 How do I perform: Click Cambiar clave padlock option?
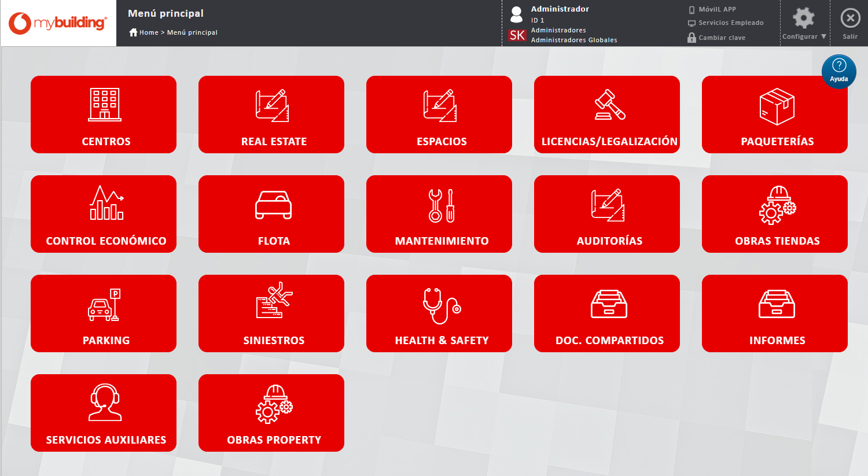tap(721, 38)
